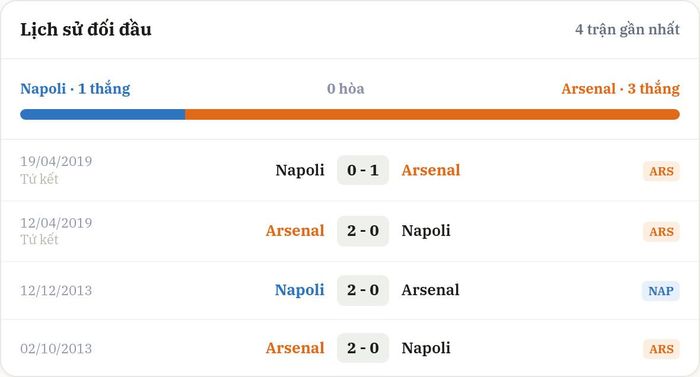
Task: Click the 'Arsenal · 3 thắng' summary label
Action: coord(621,88)
